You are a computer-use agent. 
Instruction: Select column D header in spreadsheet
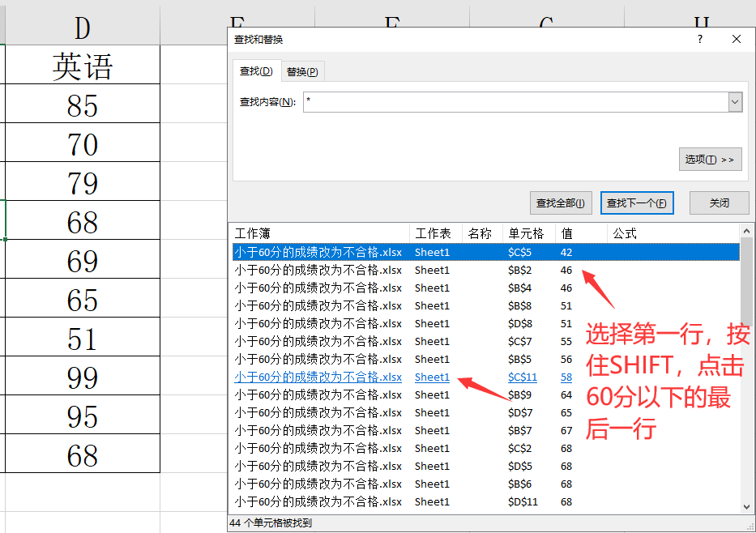[x=83, y=27]
